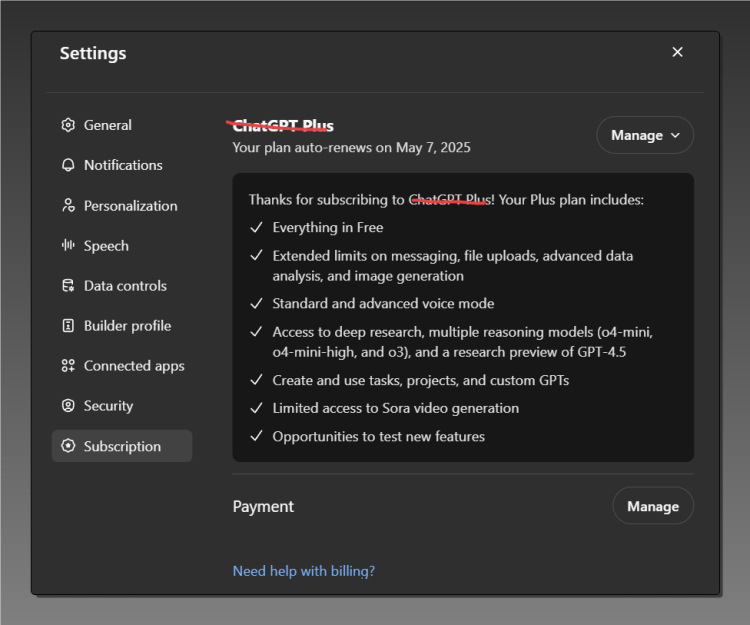Click the Extended limits on messaging line
The image size is (750, 625).
coord(452,266)
